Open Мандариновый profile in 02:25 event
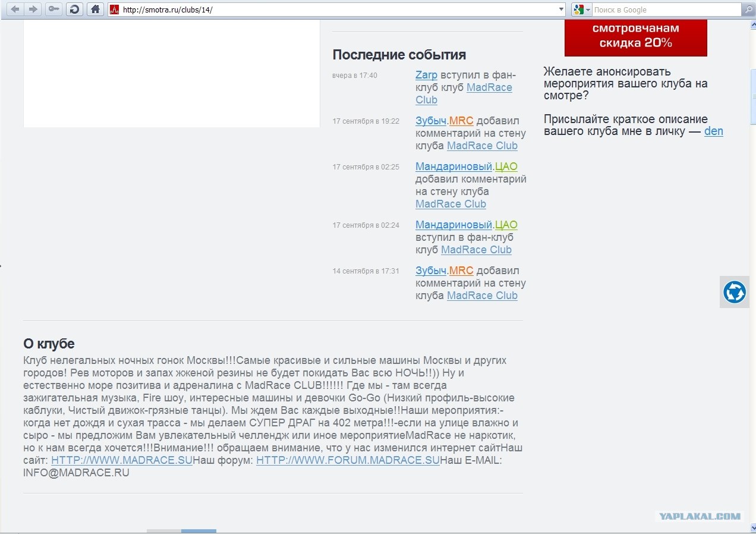Viewport: 756px width, 534px height. coord(454,167)
